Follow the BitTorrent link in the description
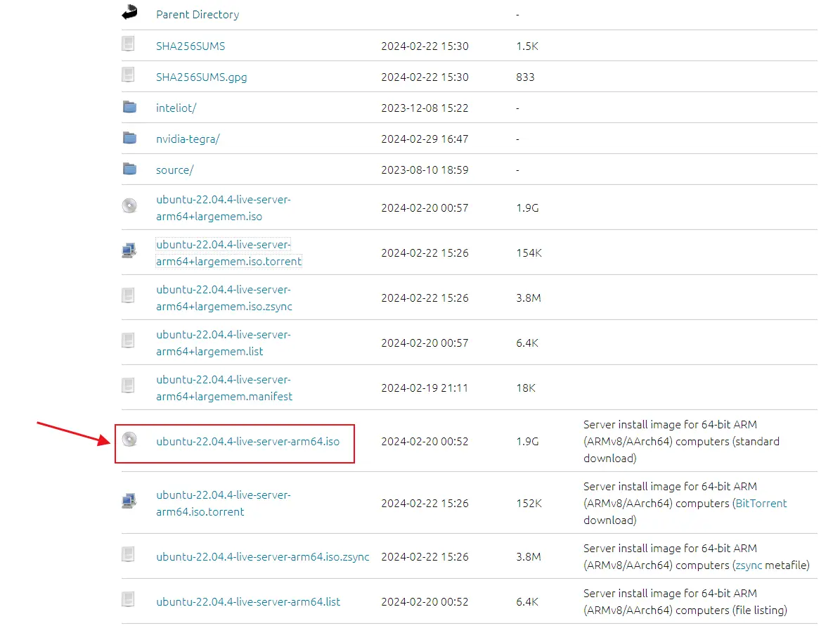The height and width of the screenshot is (626, 840). [x=761, y=504]
